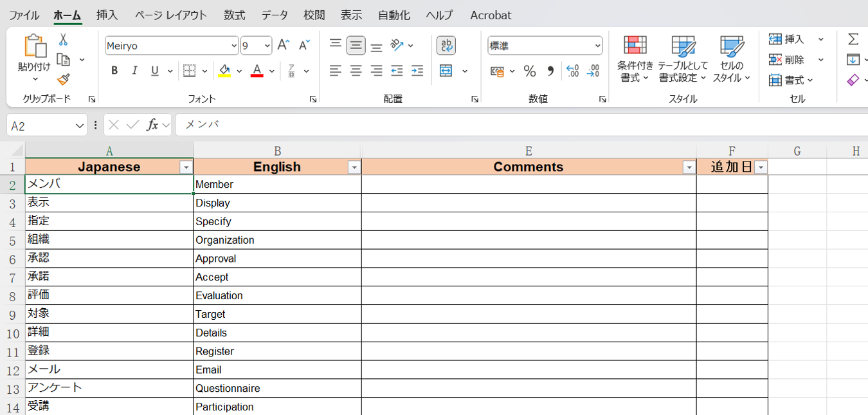Switch to the データ tab

point(275,15)
